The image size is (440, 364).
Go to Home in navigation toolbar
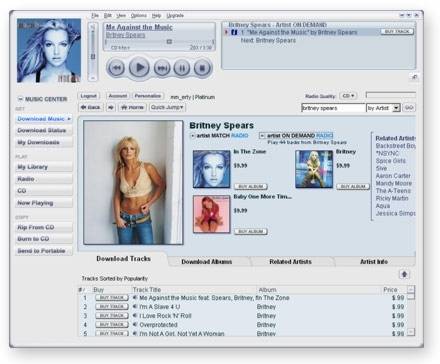coord(133,107)
